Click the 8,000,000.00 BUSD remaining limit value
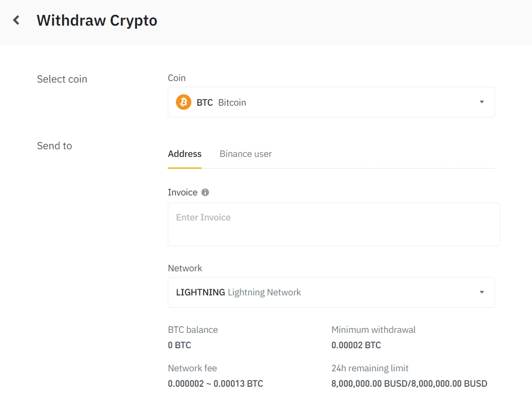The height and width of the screenshot is (419, 532). 409,384
